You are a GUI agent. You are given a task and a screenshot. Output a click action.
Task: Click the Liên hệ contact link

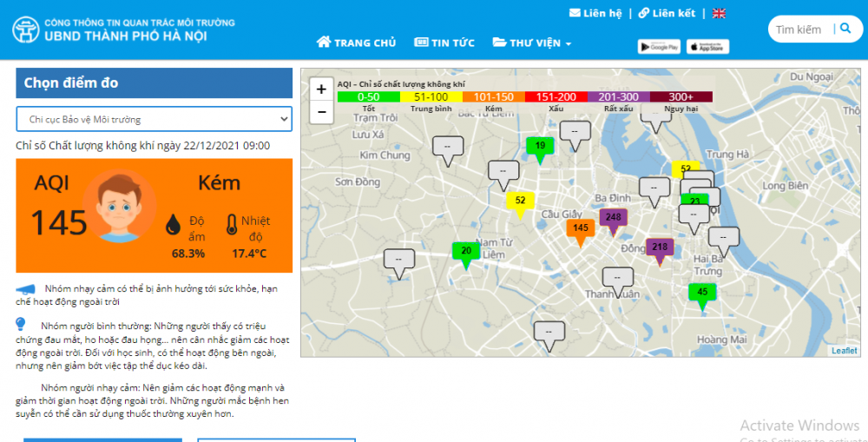[595, 13]
